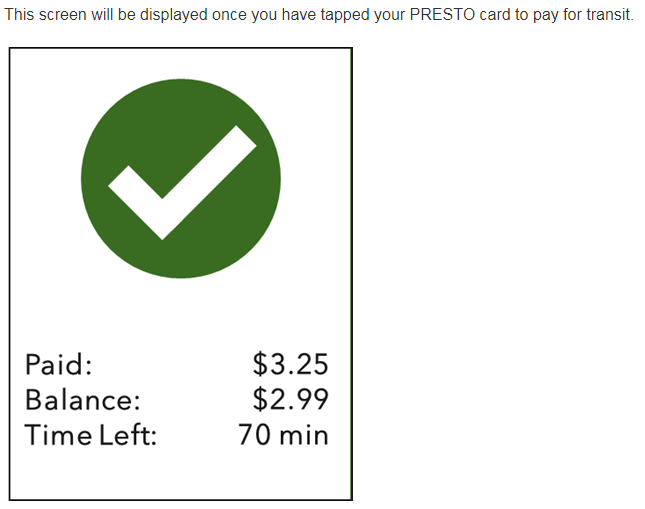Image resolution: width=645 pixels, height=509 pixels.
Task: Click the green success checkmark circle
Action: click(x=181, y=178)
